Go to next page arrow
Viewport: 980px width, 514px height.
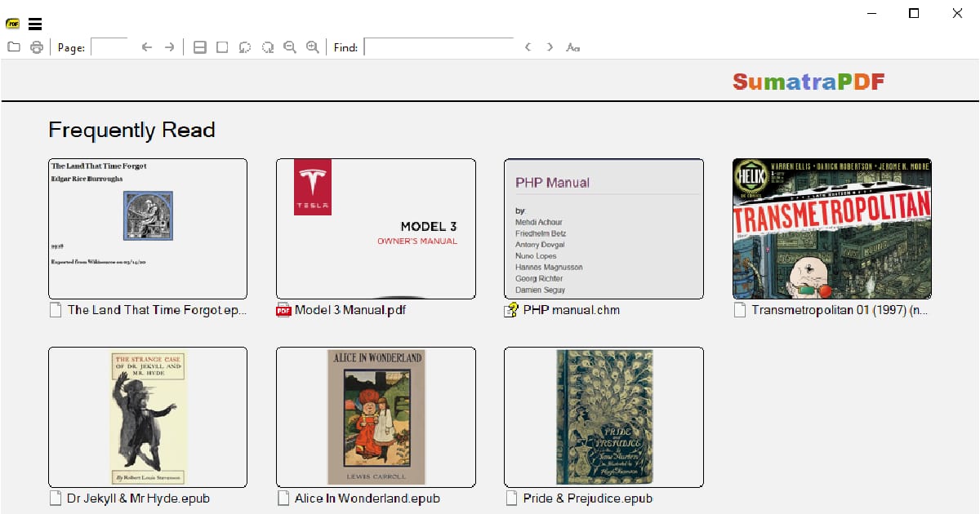169,47
